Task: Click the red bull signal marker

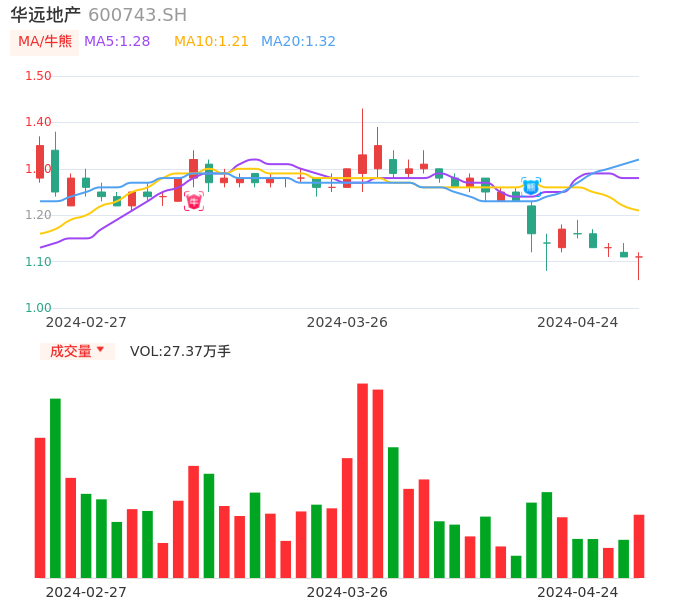Action: tap(194, 201)
